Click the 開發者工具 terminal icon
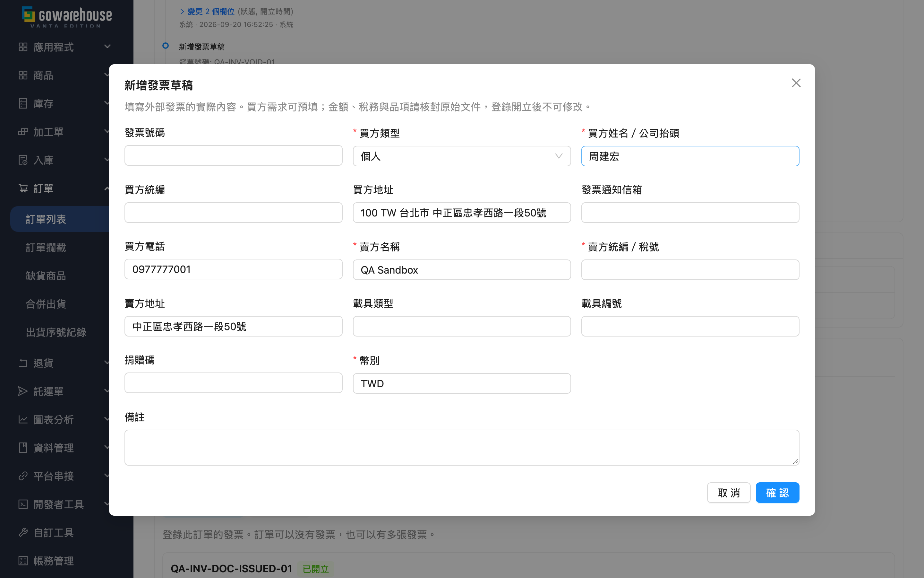 23,504
